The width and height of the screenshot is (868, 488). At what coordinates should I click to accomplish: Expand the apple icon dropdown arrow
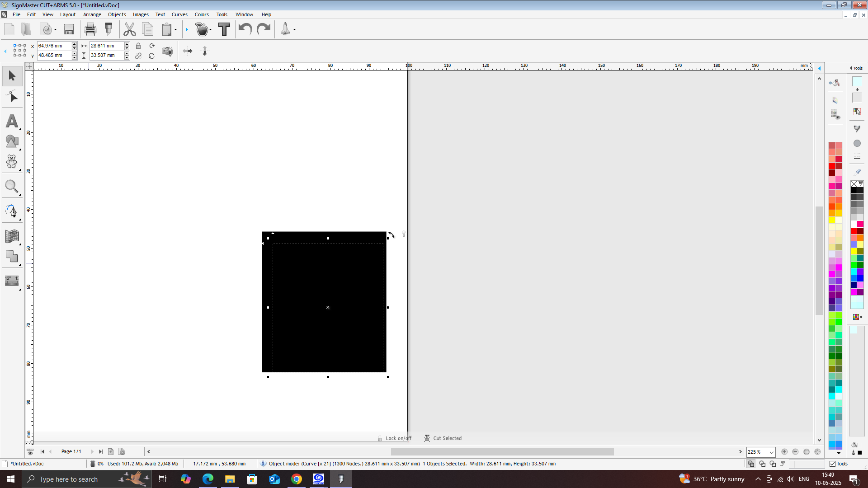[211, 30]
